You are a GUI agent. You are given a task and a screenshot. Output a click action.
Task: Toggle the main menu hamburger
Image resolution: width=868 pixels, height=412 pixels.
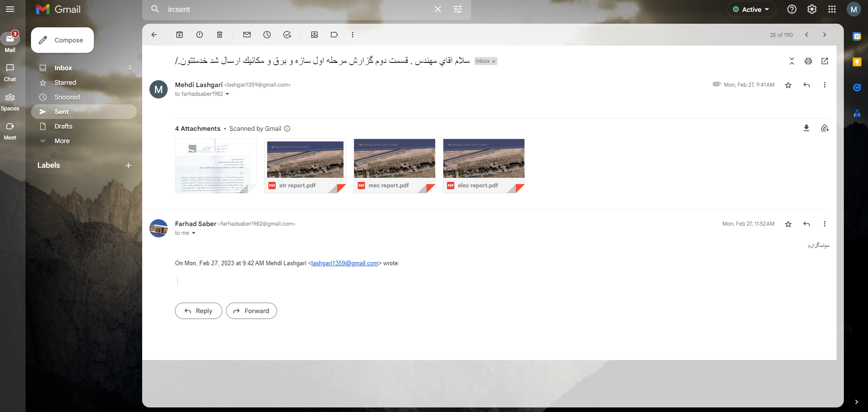(10, 9)
